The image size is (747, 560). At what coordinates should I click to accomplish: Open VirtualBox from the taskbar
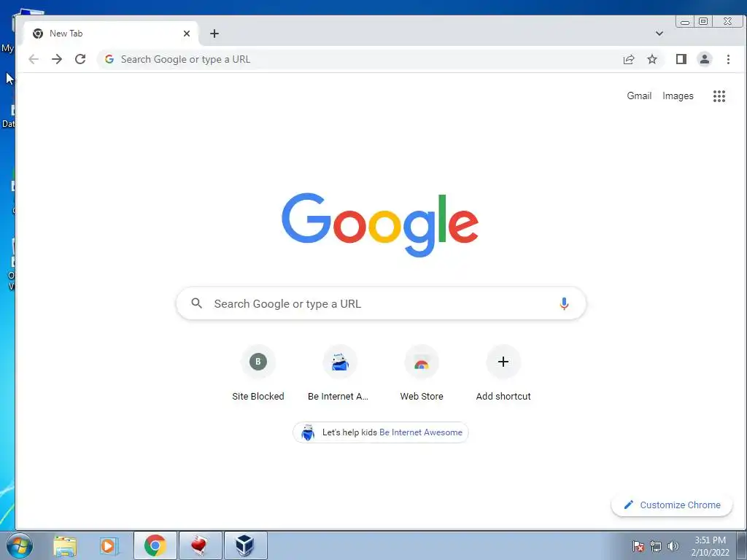245,545
